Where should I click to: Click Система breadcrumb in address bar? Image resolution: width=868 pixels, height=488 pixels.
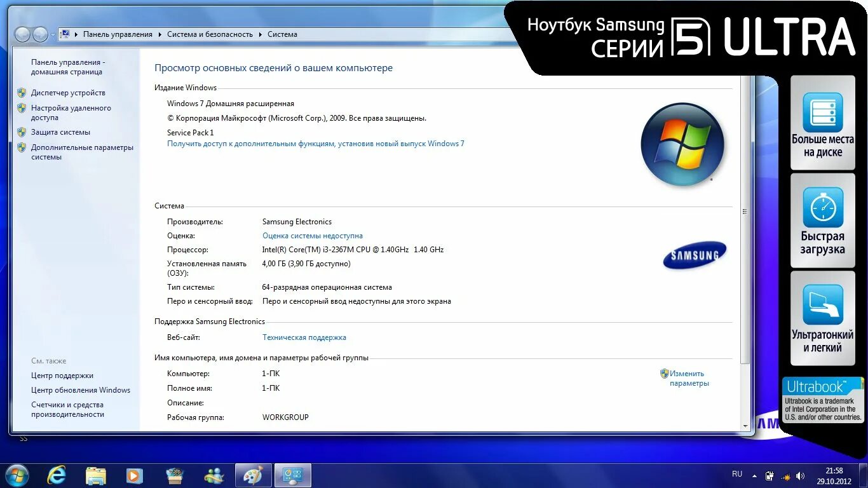coord(282,34)
